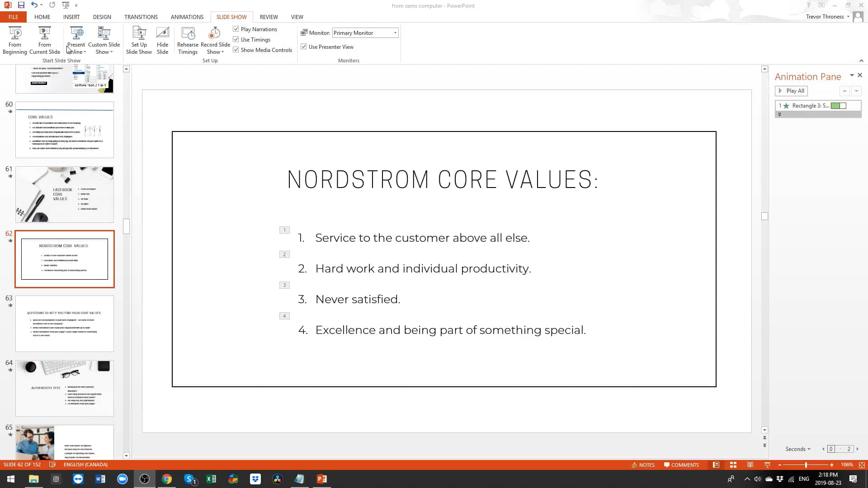868x488 pixels.
Task: Start slideshow From Current Slide
Action: 44,40
